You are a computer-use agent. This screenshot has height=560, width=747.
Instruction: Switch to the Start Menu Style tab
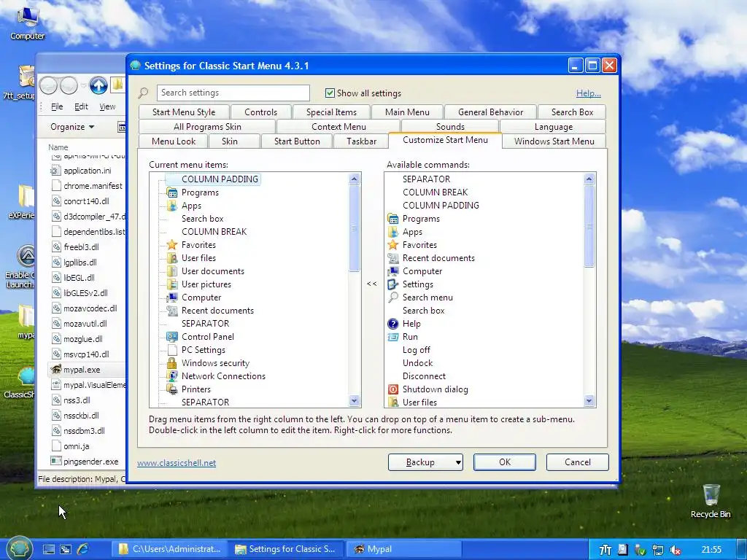click(184, 112)
